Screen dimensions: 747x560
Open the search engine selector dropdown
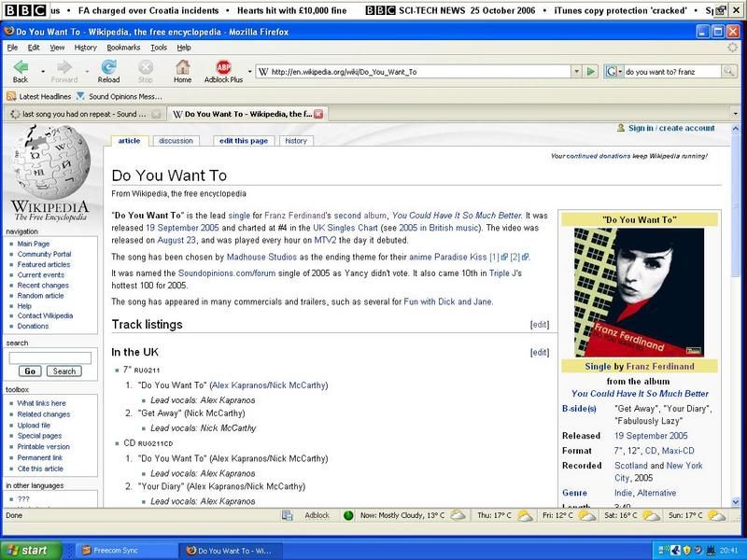pyautogui.click(x=613, y=72)
